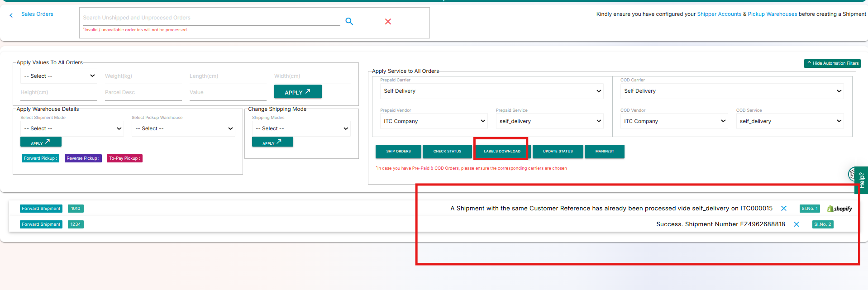868x290 pixels.
Task: Click the Search Unshipped and Unprocessed Orders field
Action: point(211,18)
